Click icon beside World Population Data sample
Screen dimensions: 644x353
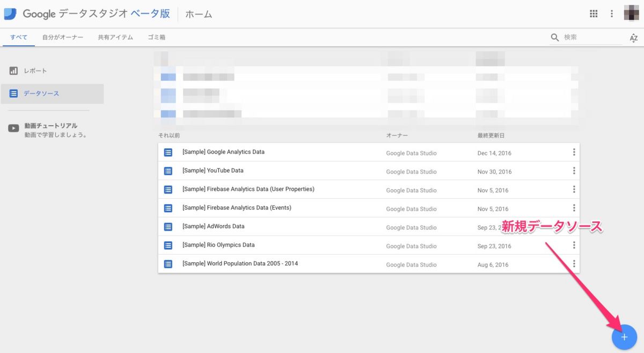[168, 264]
